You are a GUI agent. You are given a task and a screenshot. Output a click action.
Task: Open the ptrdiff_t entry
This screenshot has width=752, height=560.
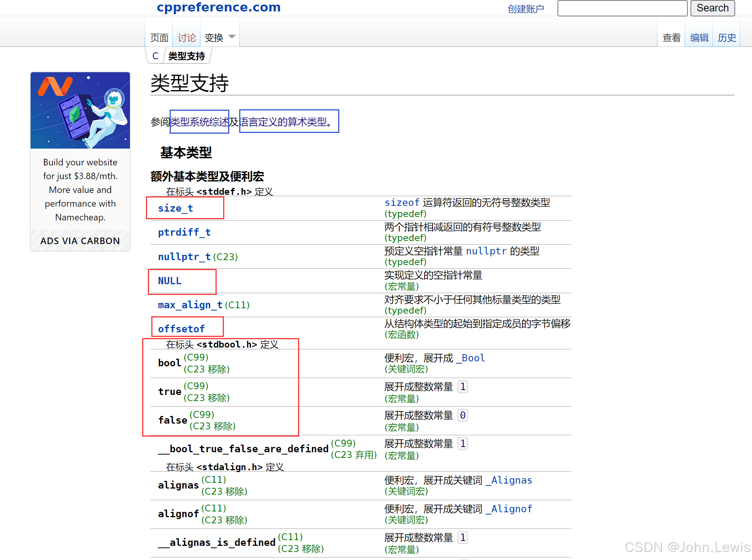point(184,232)
